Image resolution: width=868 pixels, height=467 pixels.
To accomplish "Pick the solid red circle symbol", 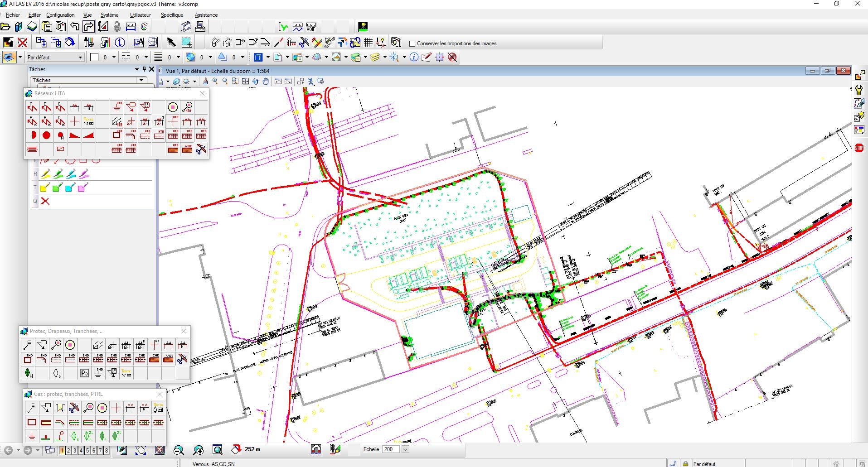I will [x=46, y=135].
